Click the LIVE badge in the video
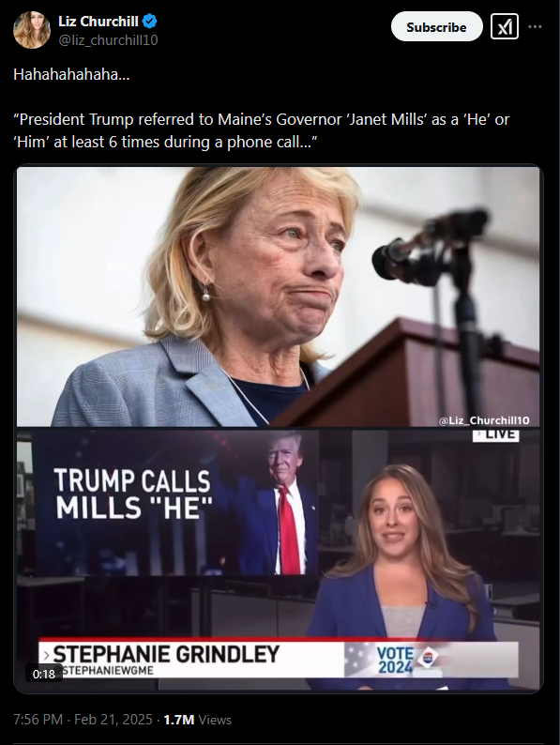The image size is (560, 745). [x=495, y=435]
